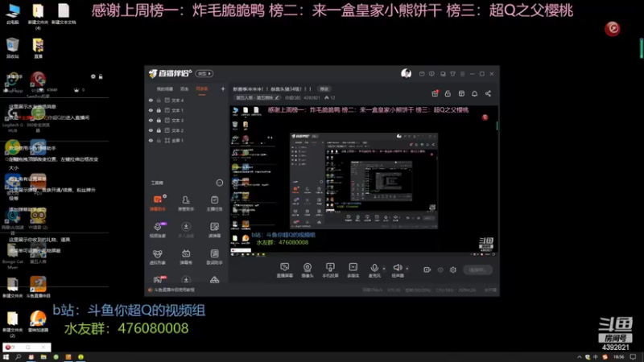Click the stream preview thumbnail area
This screenshot has width=644, height=362.
pyautogui.click(x=364, y=181)
